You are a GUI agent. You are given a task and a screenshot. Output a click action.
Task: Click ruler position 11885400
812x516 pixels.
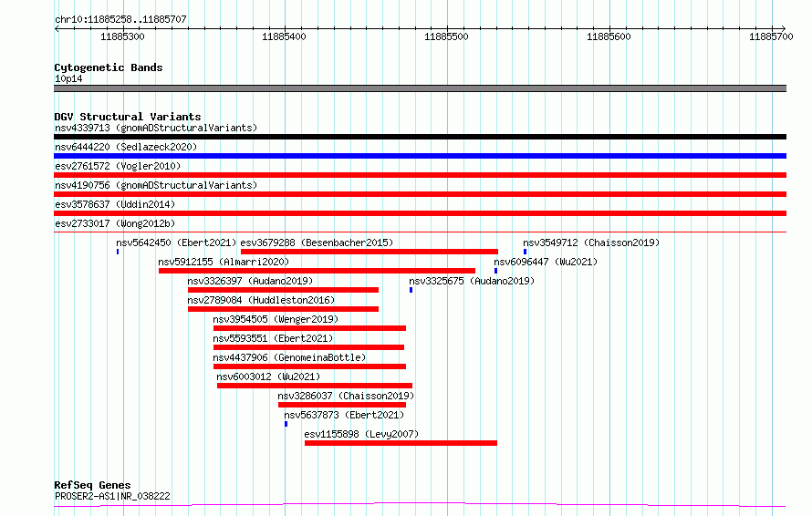point(284,36)
